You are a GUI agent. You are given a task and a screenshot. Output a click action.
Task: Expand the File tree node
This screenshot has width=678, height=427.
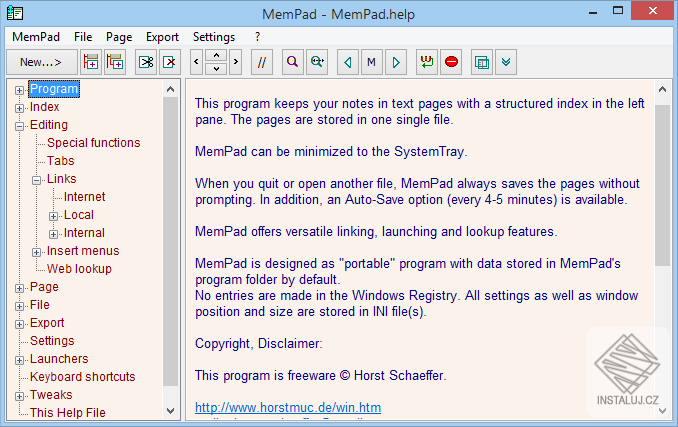[19, 306]
